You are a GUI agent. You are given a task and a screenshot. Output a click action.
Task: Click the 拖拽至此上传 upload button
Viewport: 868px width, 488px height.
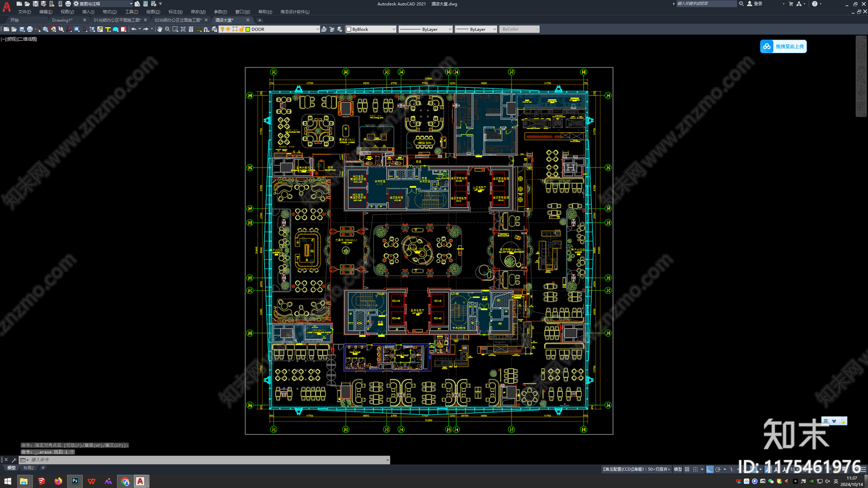pyautogui.click(x=783, y=47)
